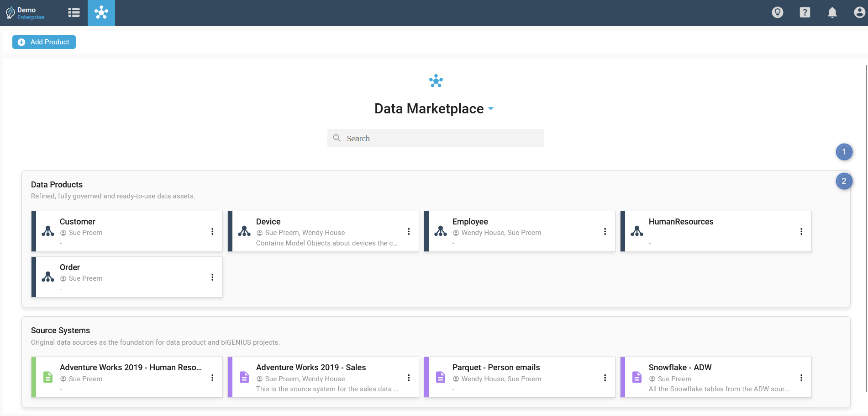Open the user account profile icon
Viewport: 868px width, 416px height.
[859, 13]
